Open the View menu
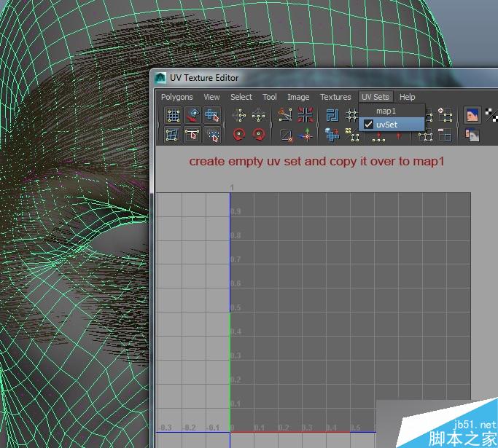 tap(211, 97)
